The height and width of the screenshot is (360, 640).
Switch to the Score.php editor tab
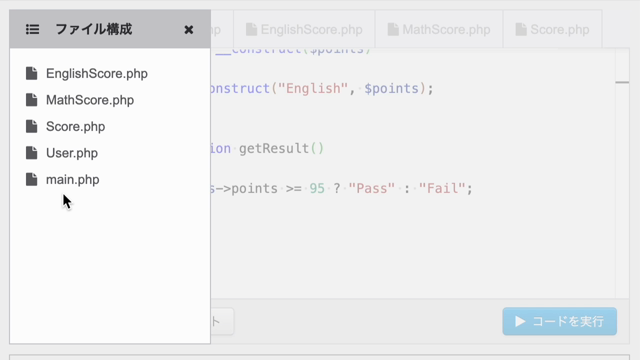click(x=552, y=29)
